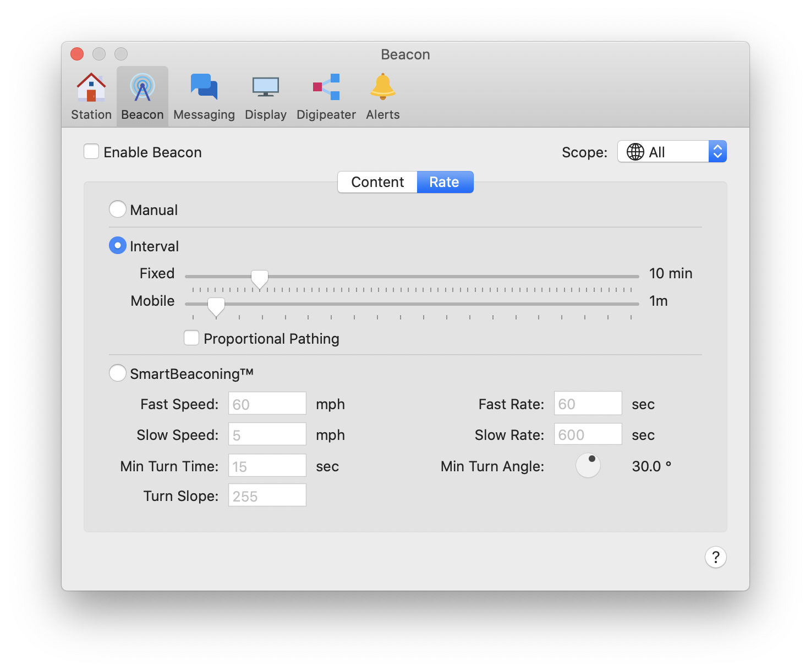Open the Scope dropdown showing All
Screen dimensions: 811x672
click(x=672, y=152)
